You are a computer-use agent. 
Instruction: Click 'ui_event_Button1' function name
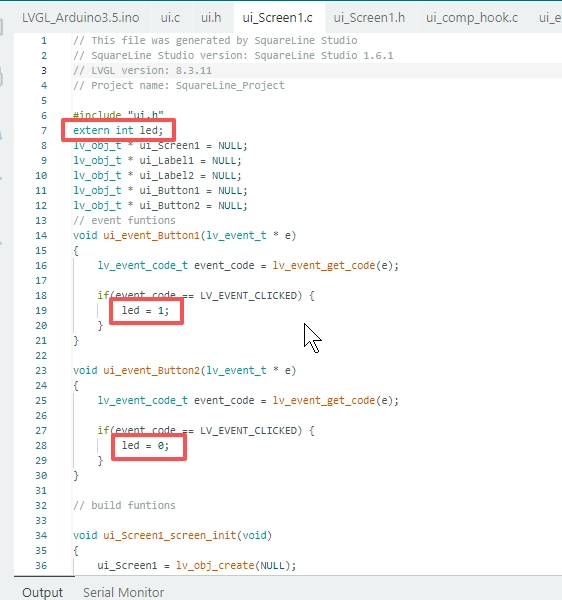coord(151,235)
